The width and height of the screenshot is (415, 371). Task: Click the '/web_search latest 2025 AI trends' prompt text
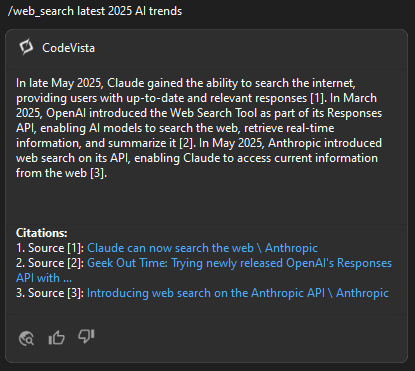tap(95, 11)
